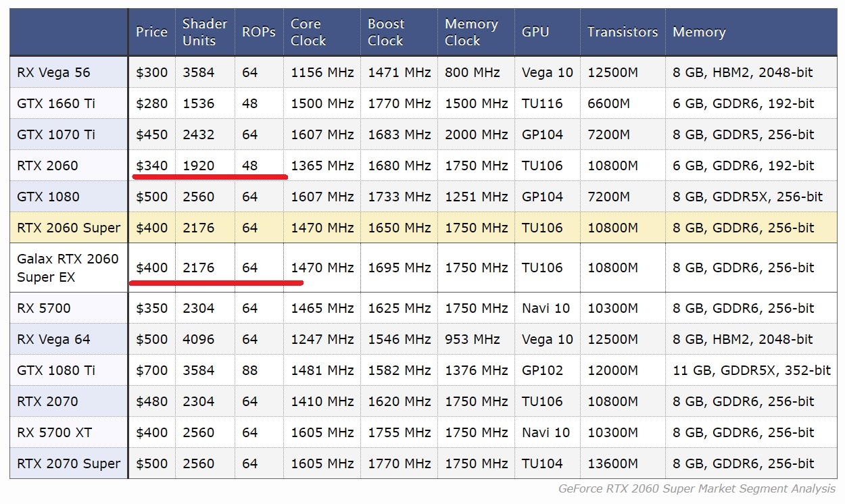Click the GeForce RTX 2060 Super caption text
Screen dimensions: 845x504
(x=696, y=488)
